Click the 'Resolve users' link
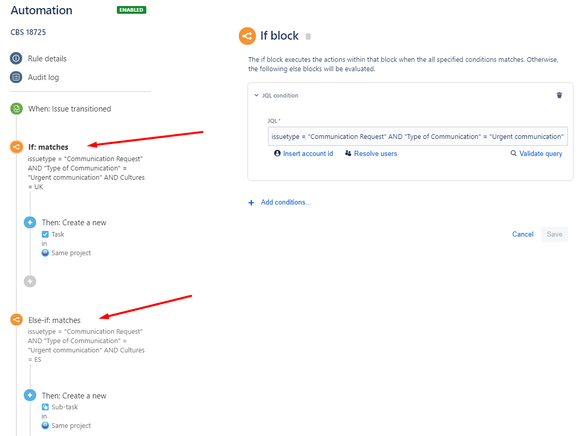The width and height of the screenshot is (577, 436). [x=371, y=153]
